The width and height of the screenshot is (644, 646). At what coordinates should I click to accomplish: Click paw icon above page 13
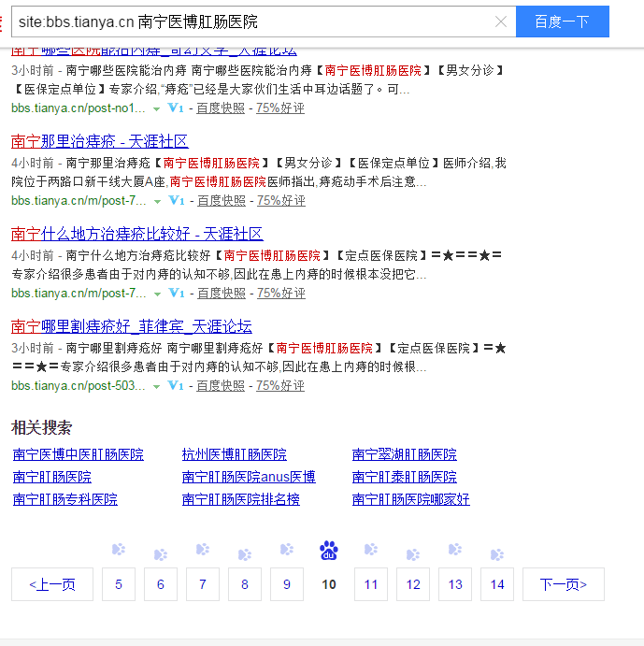click(455, 549)
